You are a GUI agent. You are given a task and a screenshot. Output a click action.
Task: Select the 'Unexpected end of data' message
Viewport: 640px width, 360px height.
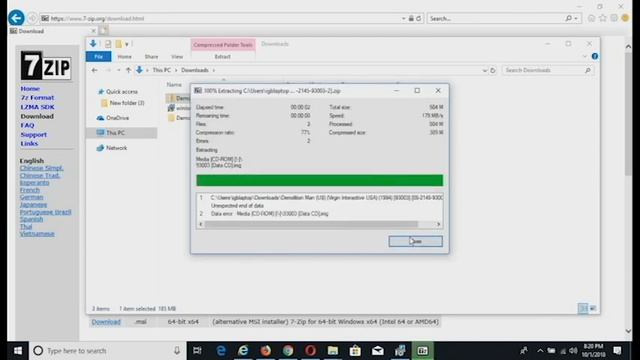click(237, 206)
